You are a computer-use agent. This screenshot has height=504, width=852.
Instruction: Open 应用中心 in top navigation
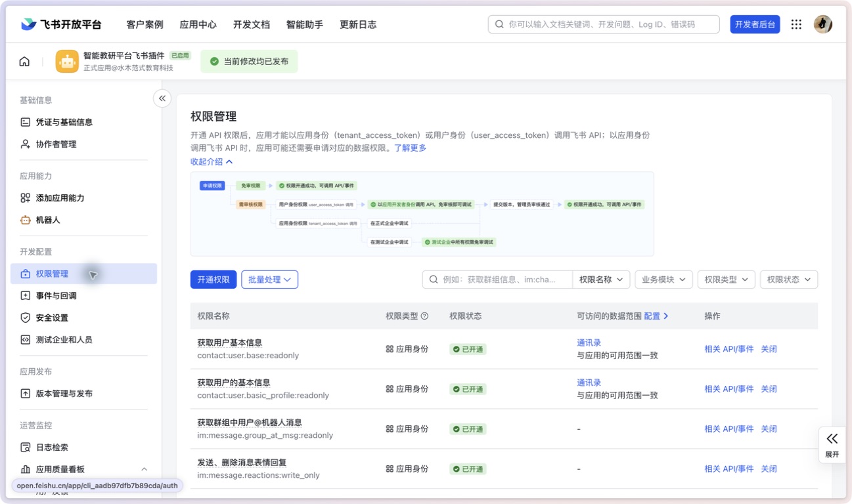pos(198,24)
